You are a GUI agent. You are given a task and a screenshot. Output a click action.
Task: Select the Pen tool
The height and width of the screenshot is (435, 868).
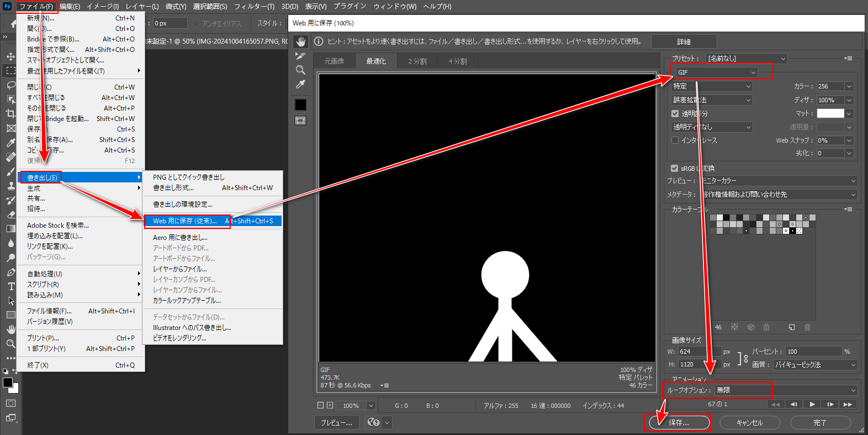[10, 272]
